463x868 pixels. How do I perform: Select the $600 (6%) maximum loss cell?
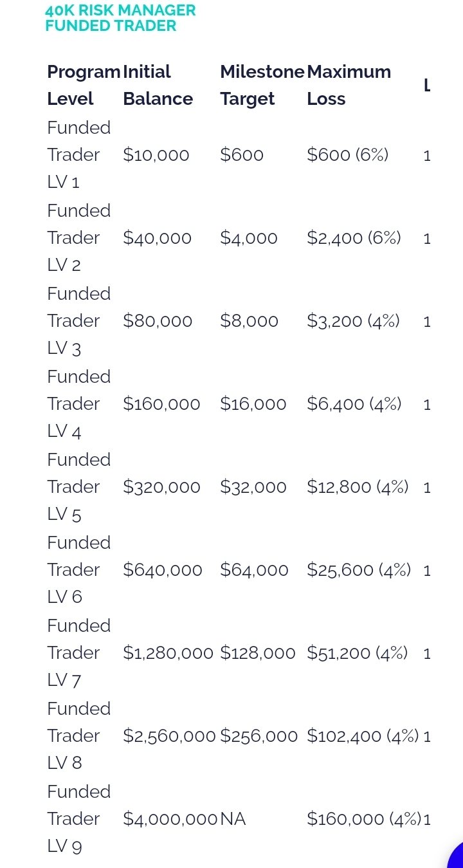coord(347,155)
